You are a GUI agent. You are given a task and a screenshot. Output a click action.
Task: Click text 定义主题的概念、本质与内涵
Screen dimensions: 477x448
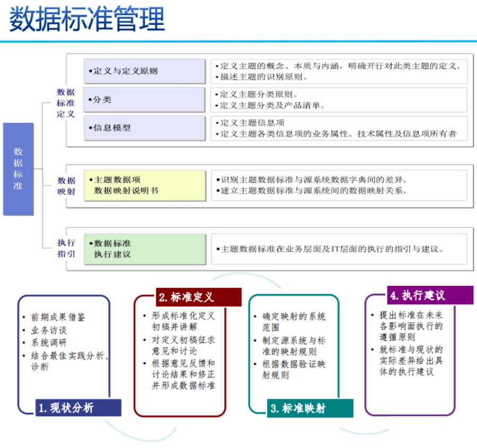(279, 66)
